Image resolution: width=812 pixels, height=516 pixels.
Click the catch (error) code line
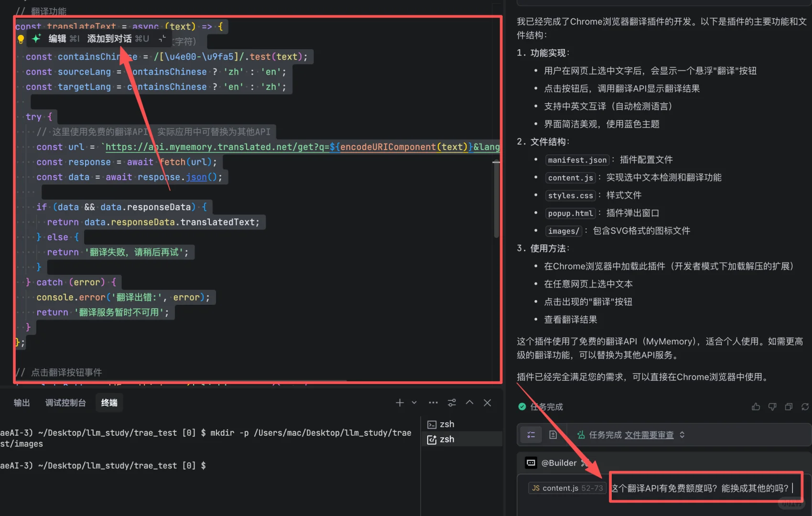(71, 282)
